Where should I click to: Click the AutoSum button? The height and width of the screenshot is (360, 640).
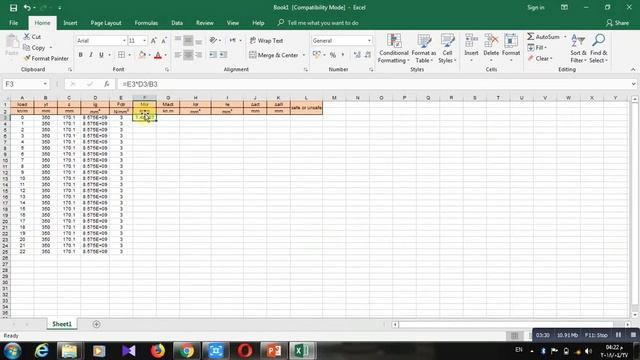pos(543,37)
